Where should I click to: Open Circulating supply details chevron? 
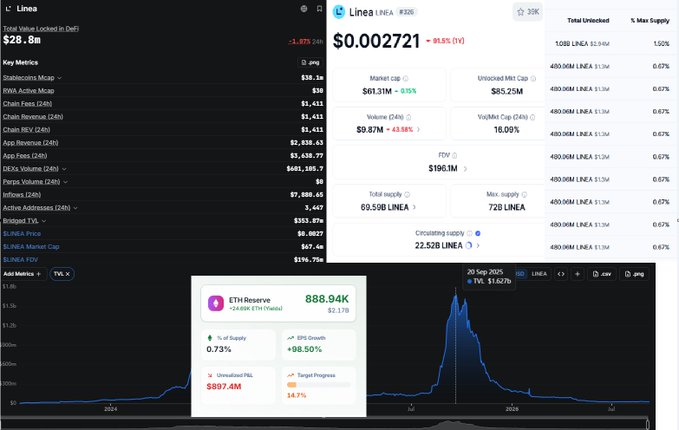(x=478, y=246)
